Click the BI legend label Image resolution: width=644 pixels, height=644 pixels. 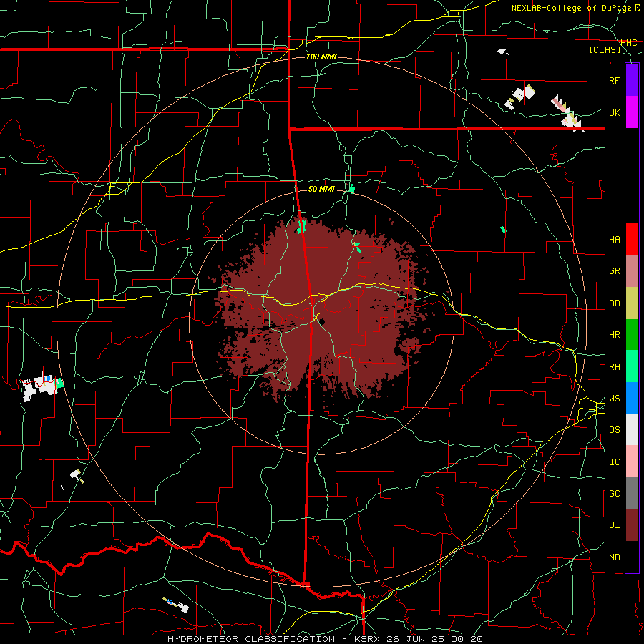615,525
